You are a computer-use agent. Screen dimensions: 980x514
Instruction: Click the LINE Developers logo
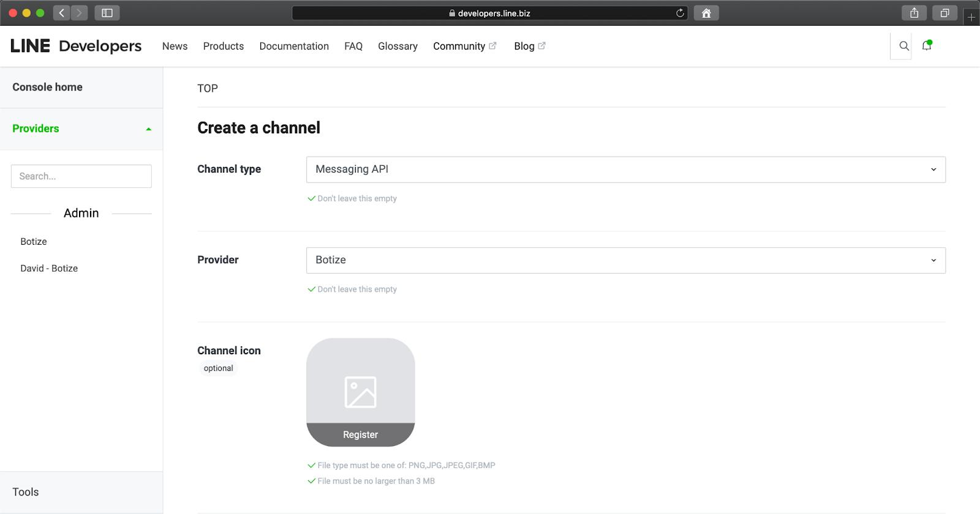pos(76,46)
